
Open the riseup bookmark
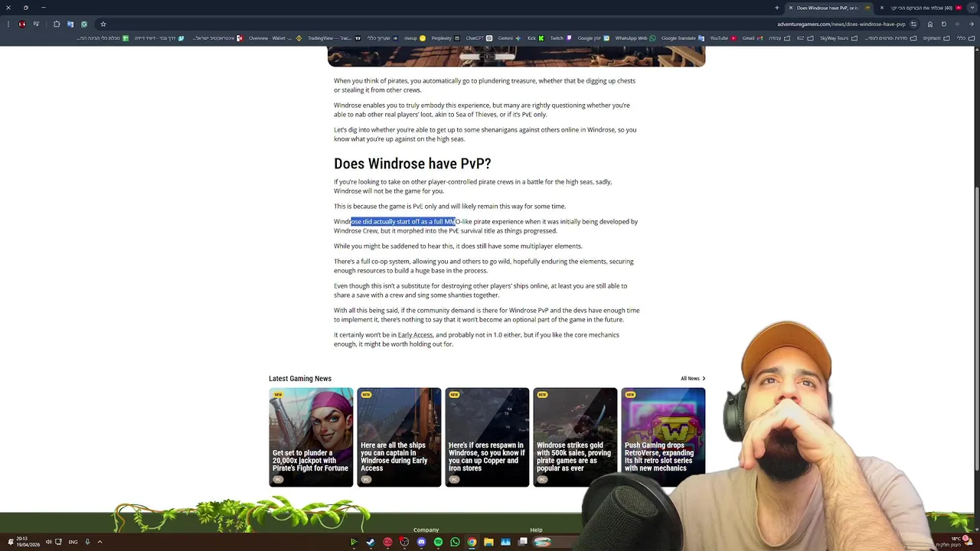click(x=414, y=38)
